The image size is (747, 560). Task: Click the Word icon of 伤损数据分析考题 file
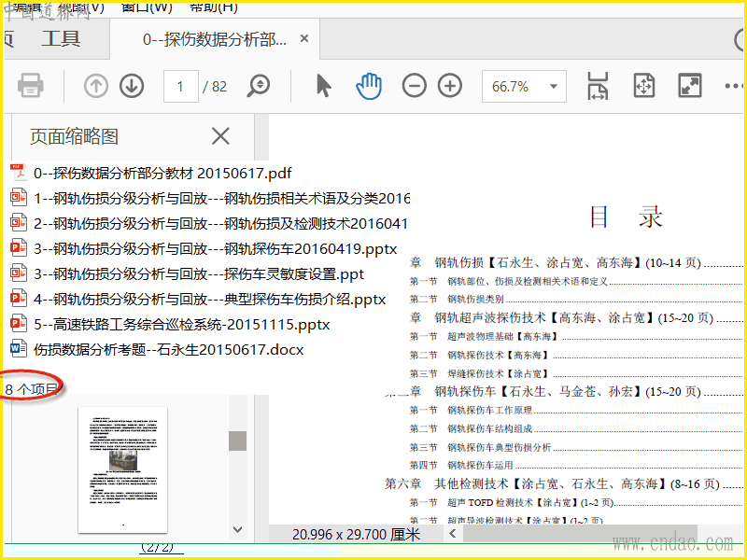(19, 349)
